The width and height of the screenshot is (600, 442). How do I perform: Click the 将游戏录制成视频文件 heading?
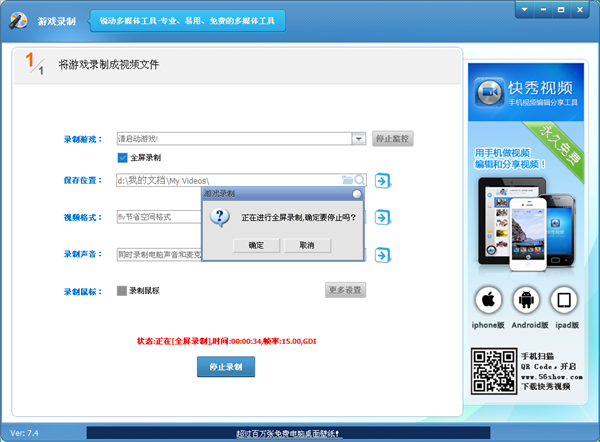(x=109, y=65)
